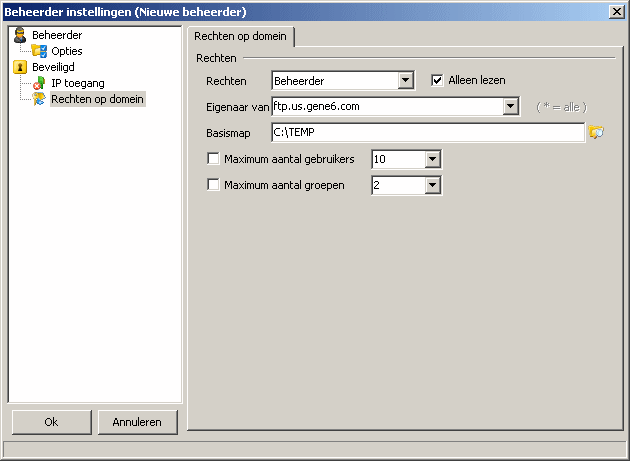This screenshot has height=461, width=630.
Task: Select Beveiligd tree node
Action: [x=53, y=67]
